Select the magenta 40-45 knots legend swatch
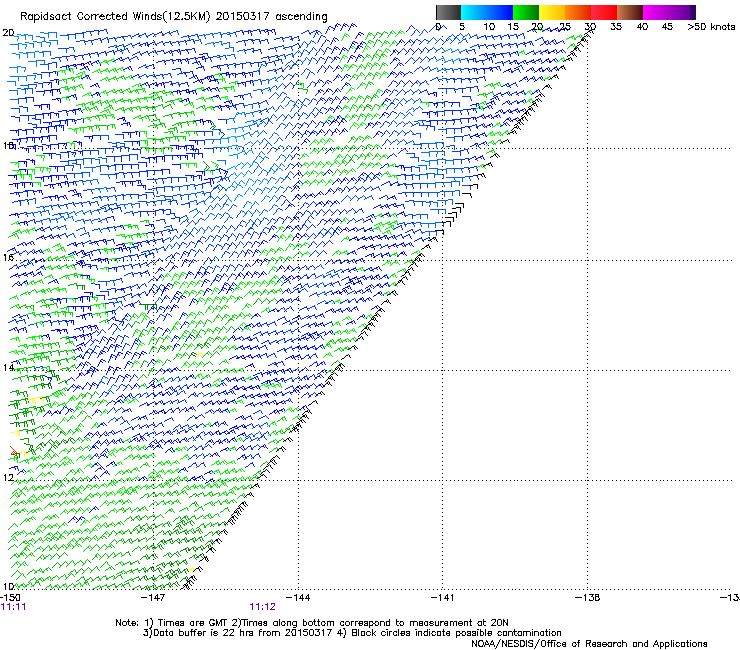740x650 pixels. coord(656,12)
